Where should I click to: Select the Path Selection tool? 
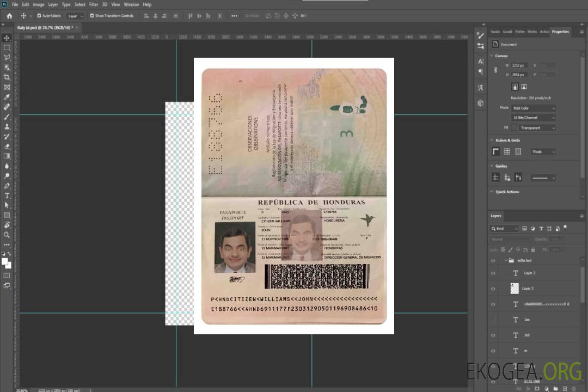(x=7, y=205)
